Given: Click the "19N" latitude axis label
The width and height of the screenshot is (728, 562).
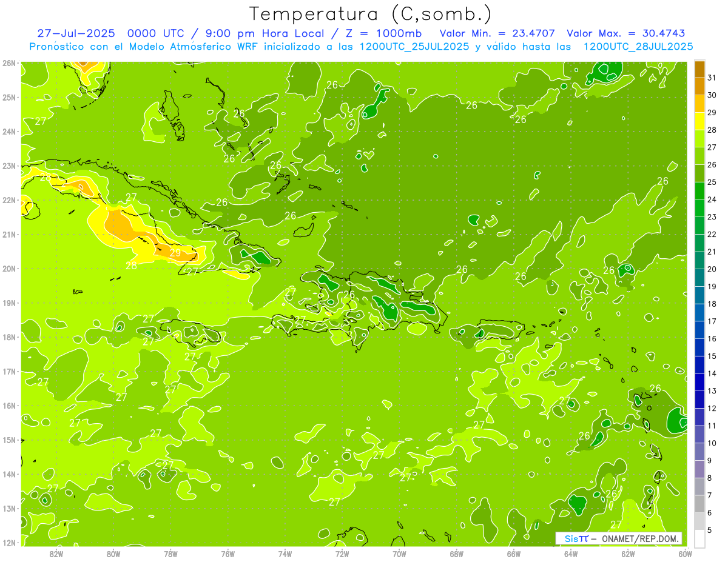Looking at the screenshot, I should coord(9,303).
